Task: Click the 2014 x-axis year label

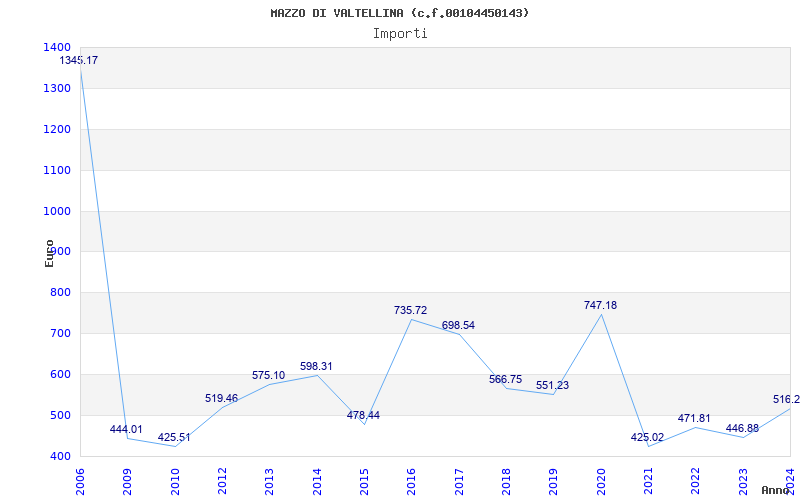Action: (x=317, y=482)
